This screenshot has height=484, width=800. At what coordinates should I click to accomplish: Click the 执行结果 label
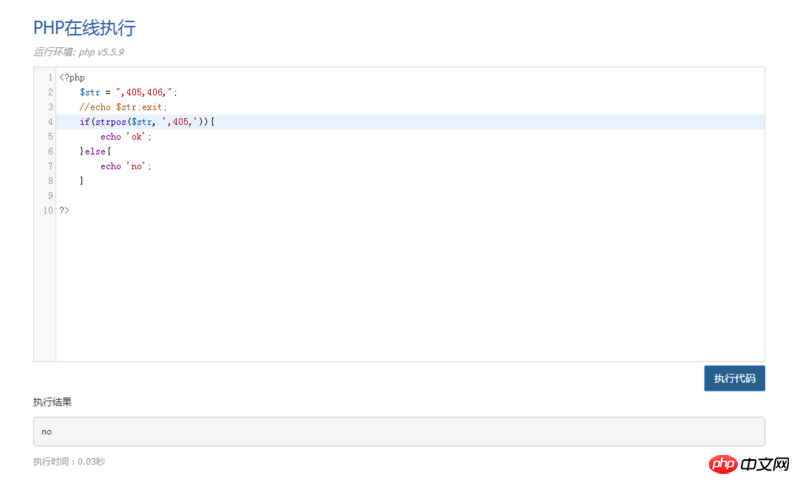pos(52,402)
